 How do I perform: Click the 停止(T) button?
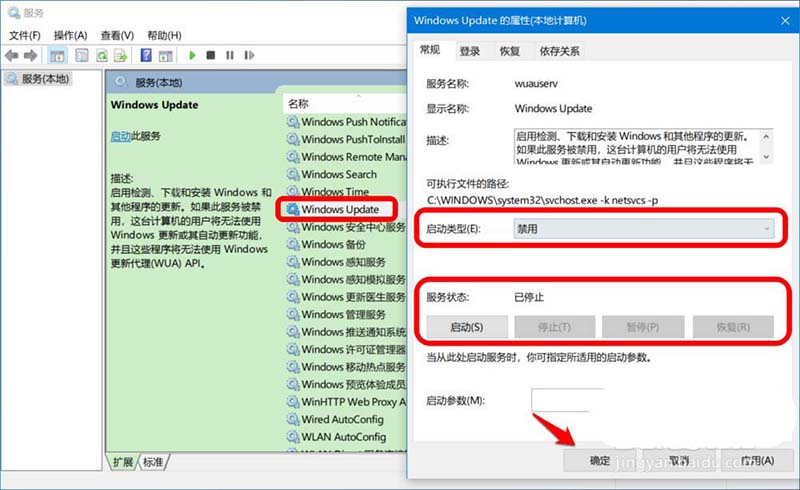pyautogui.click(x=555, y=327)
